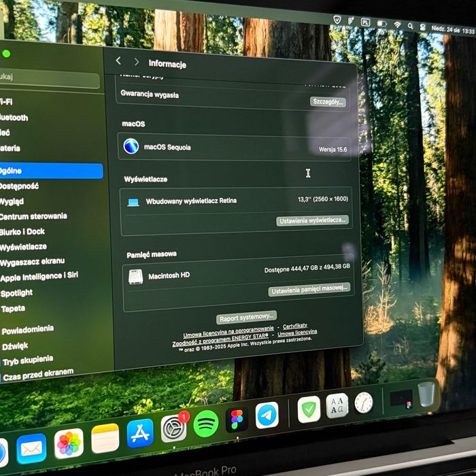
Task: Open the short Umowa licencyjna link
Action: point(297,333)
